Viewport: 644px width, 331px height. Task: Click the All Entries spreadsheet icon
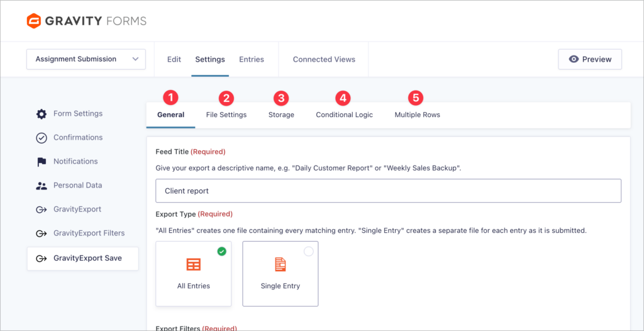pyautogui.click(x=194, y=264)
